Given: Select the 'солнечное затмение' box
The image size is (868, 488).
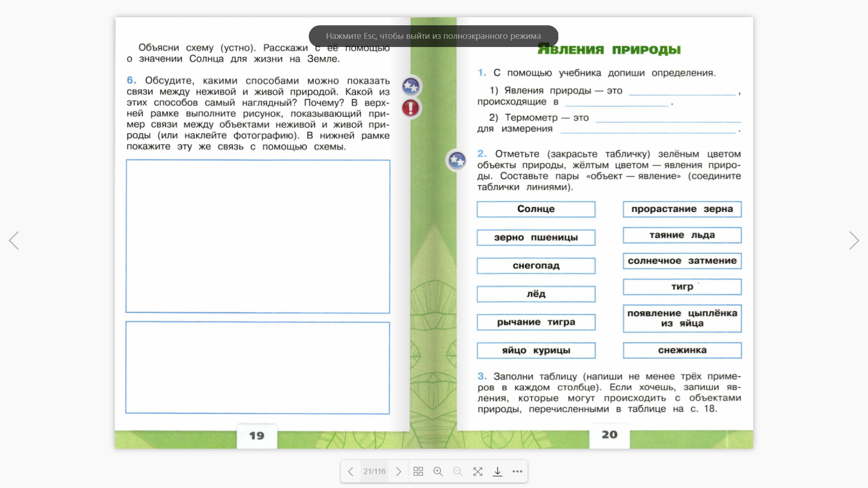Looking at the screenshot, I should click(682, 261).
